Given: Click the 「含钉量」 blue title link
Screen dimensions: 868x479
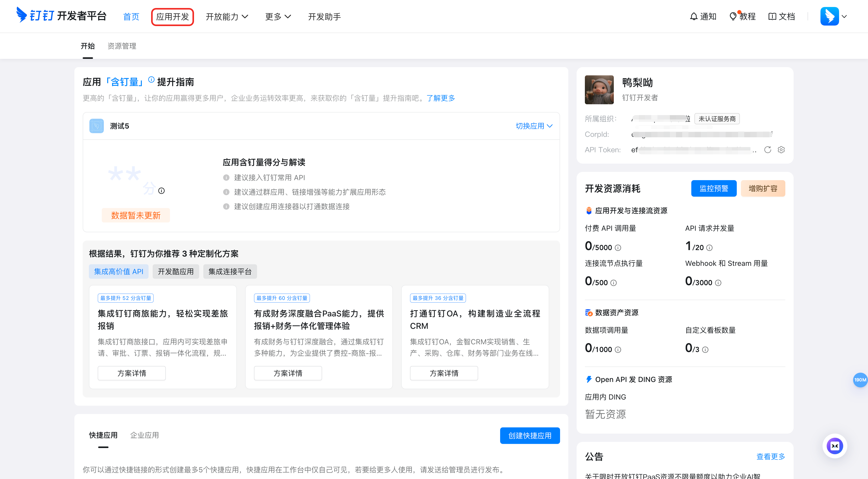Looking at the screenshot, I should point(125,82).
